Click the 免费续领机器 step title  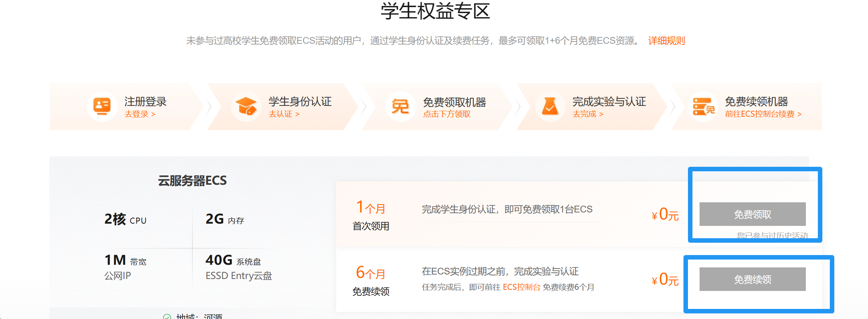coord(756,101)
